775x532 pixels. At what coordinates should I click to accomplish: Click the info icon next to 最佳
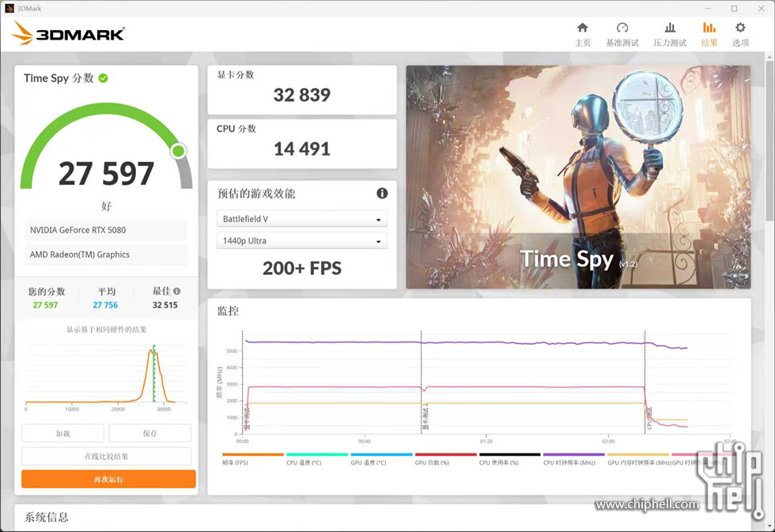pos(177,291)
